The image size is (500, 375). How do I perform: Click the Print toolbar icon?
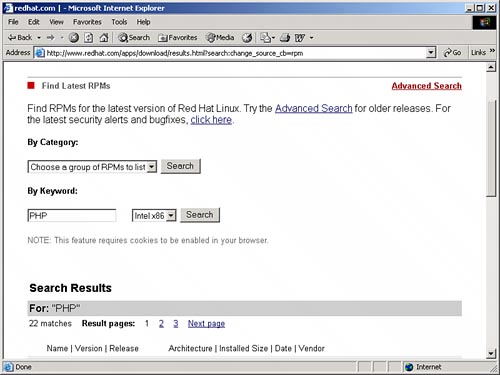tap(285, 38)
